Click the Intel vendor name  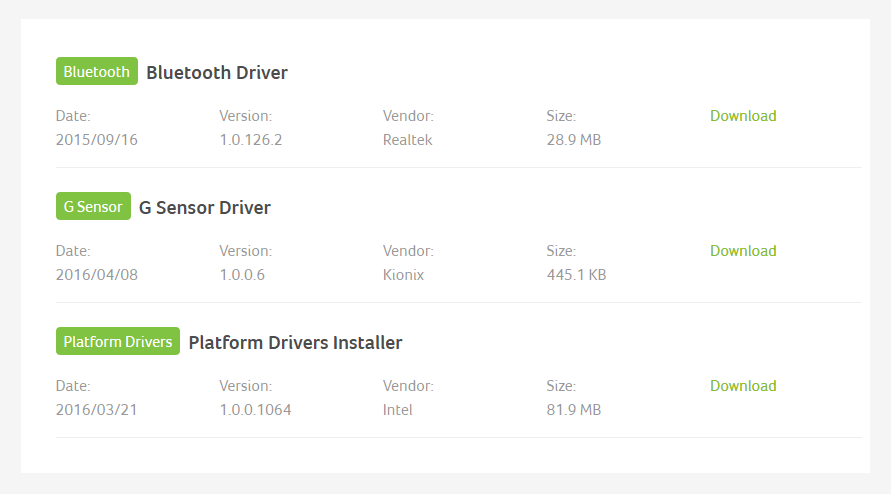coord(397,410)
